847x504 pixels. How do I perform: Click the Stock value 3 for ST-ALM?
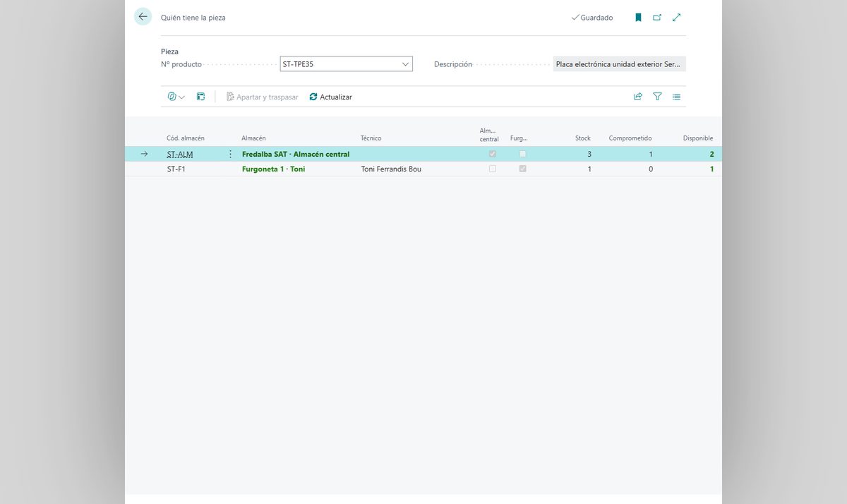589,154
